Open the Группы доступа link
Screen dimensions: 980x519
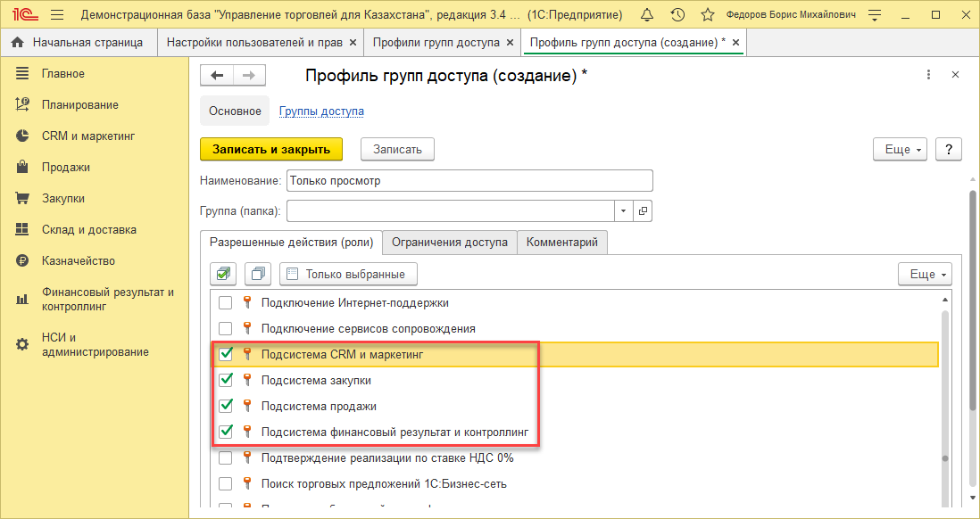click(321, 111)
